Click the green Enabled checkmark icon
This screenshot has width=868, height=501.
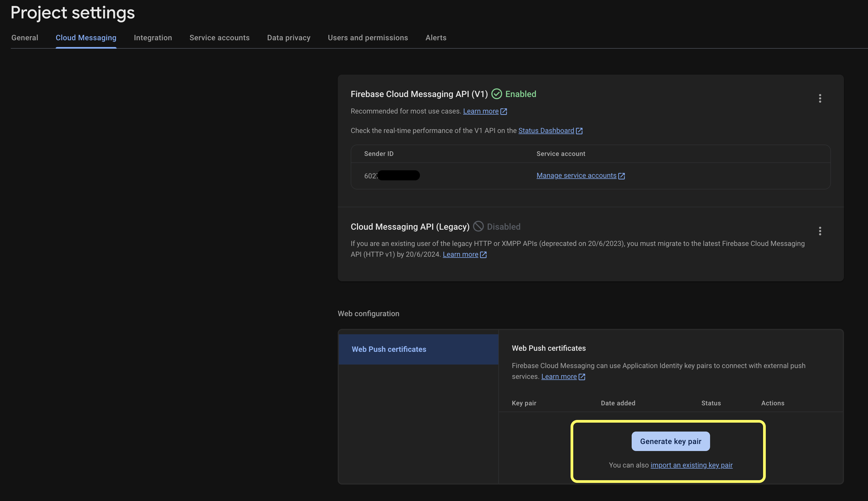click(x=496, y=94)
